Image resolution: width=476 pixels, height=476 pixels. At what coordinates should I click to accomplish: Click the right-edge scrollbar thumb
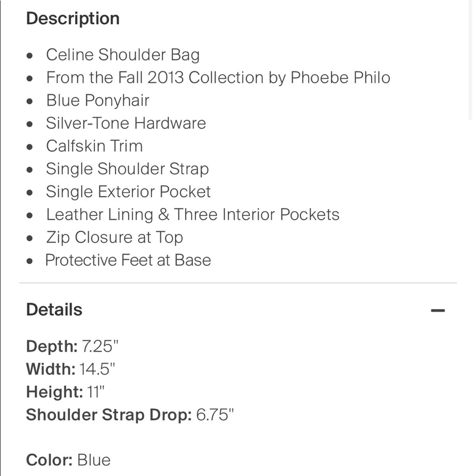point(471,61)
